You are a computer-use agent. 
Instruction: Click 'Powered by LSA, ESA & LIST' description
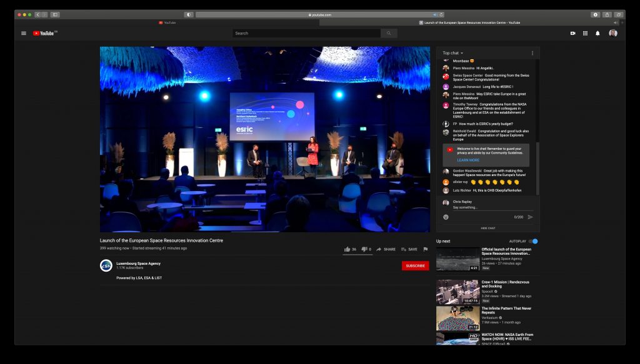(139, 278)
